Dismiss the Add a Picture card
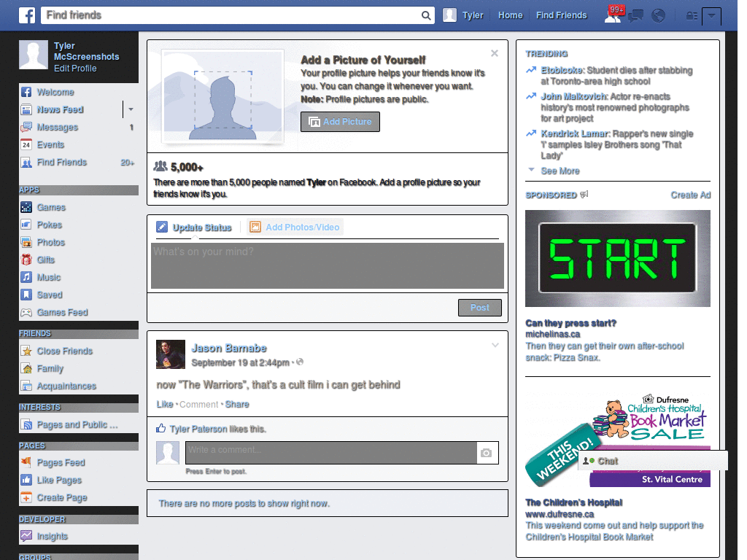 495,53
